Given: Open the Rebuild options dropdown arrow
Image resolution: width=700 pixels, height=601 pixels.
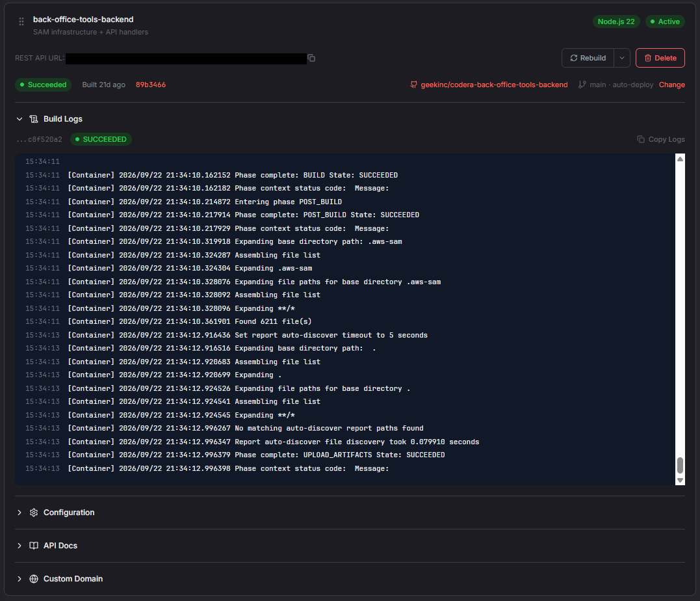Looking at the screenshot, I should 622,58.
